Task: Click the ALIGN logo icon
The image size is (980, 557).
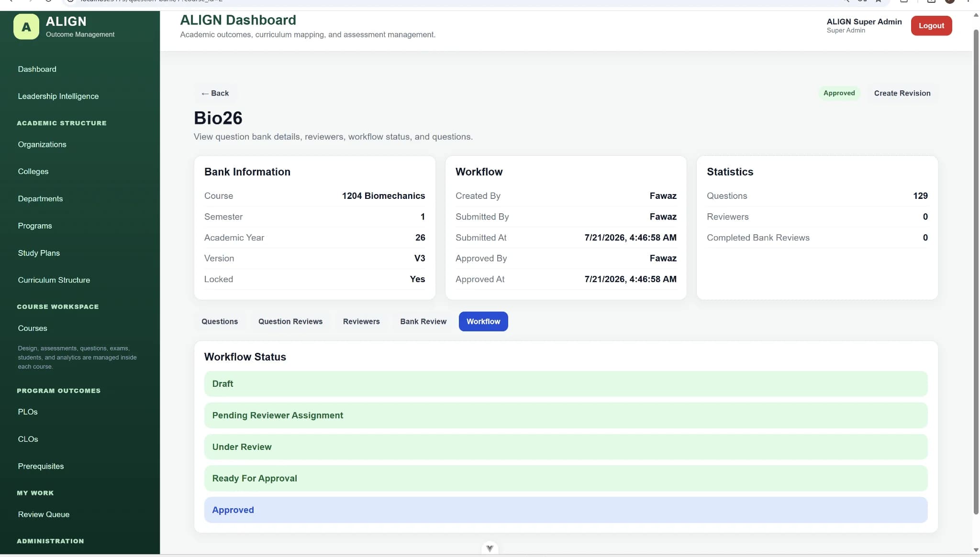Action: coord(26,27)
